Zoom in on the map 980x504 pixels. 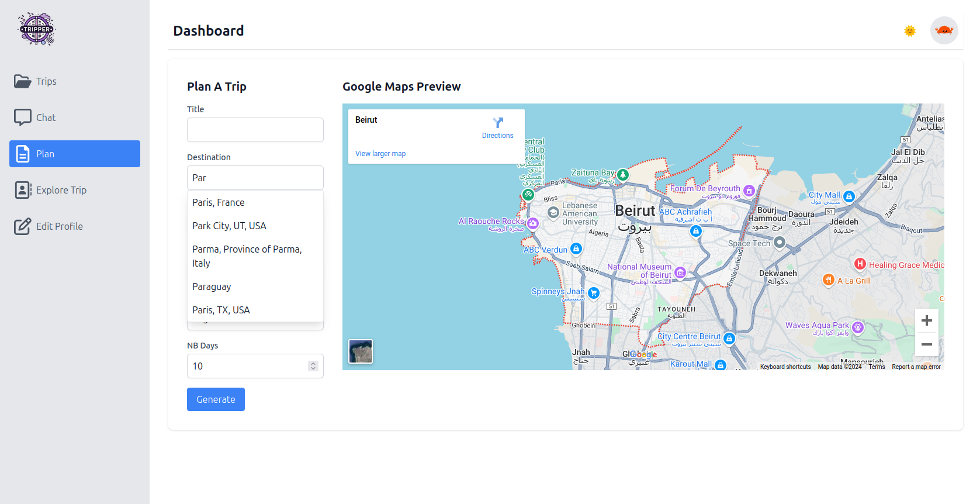927,320
